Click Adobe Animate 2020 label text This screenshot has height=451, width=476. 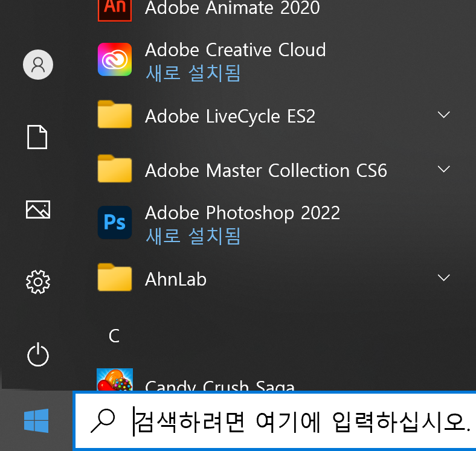pos(233,8)
